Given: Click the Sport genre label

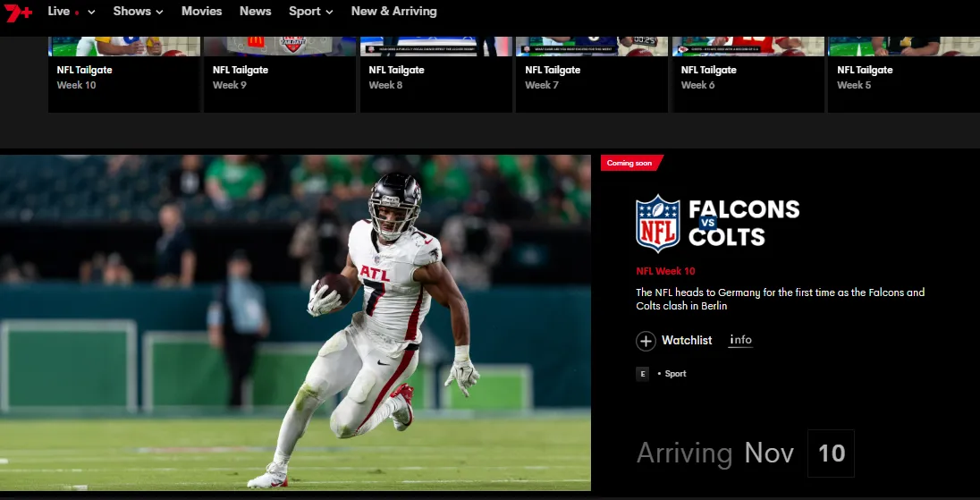Looking at the screenshot, I should [x=675, y=374].
